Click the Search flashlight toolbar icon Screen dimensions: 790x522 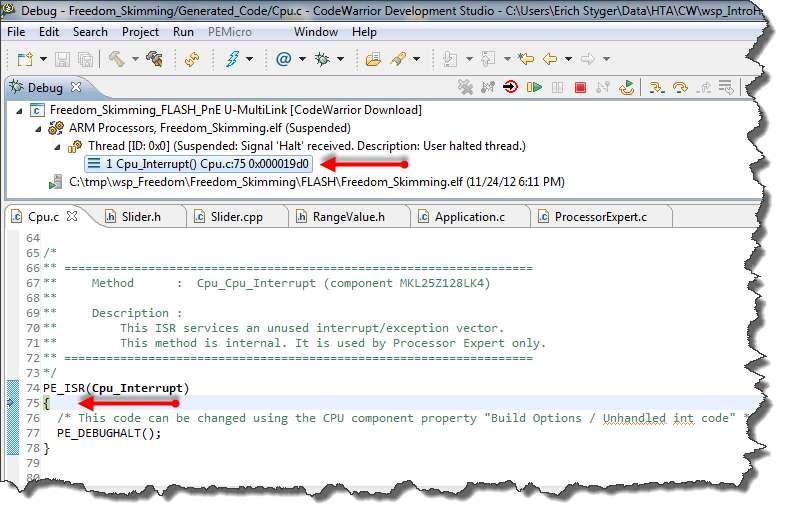click(x=398, y=59)
